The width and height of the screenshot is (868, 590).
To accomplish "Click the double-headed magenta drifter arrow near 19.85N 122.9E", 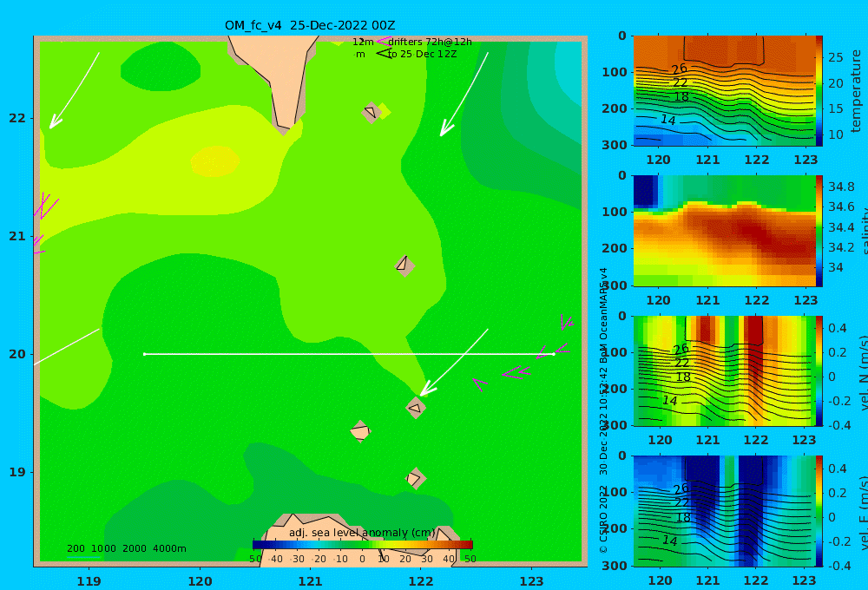I will pyautogui.click(x=516, y=374).
